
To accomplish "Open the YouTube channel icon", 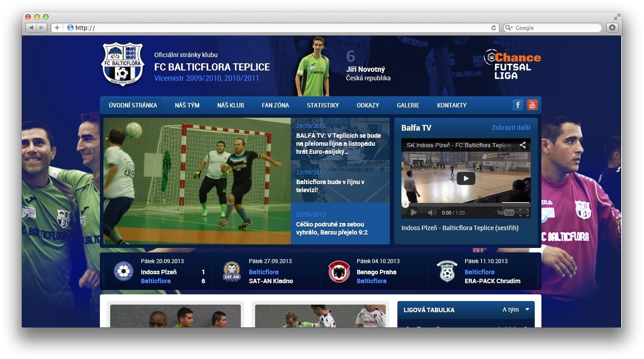I will click(x=532, y=105).
